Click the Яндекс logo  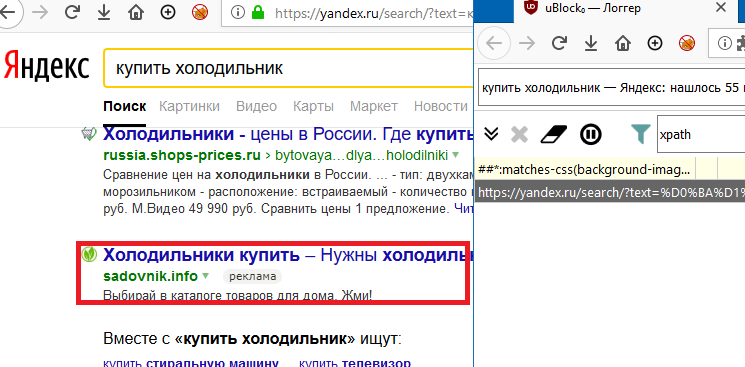(46, 67)
